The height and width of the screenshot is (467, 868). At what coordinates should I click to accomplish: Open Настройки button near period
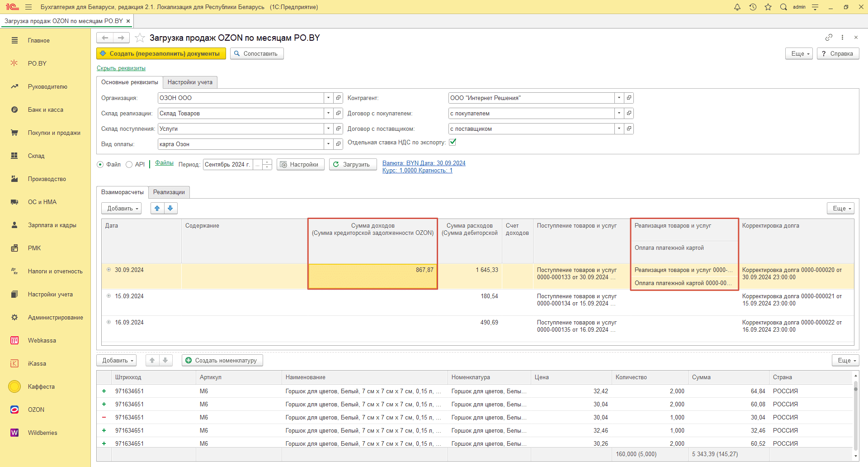pos(300,164)
